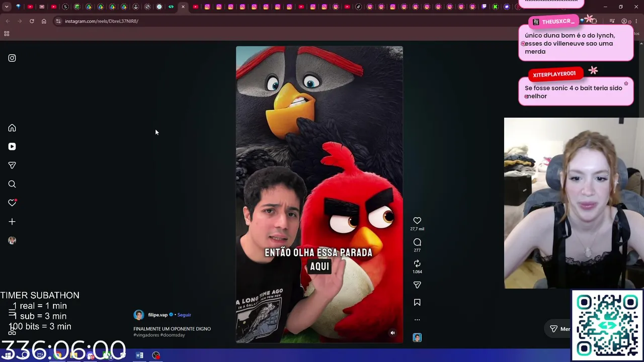
Task: Open your profile avatar in sidebar
Action: [x=12, y=240]
